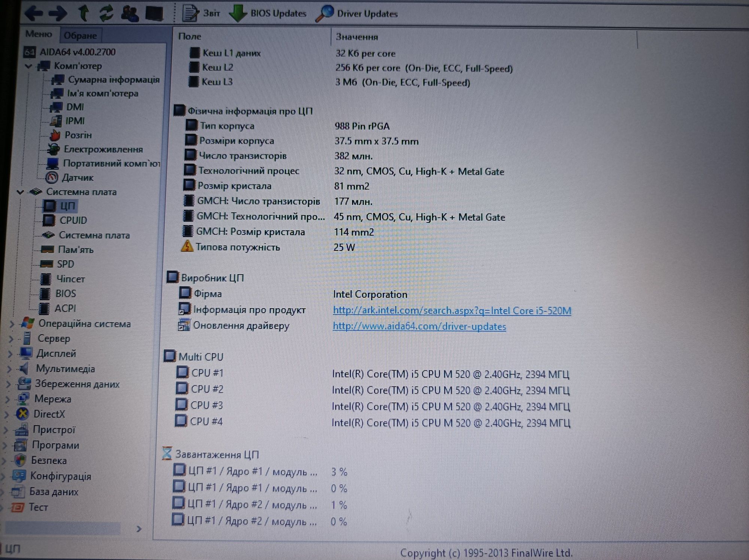Viewport: 749px width, 560px height.
Task: Click the up arrow toolbar icon
Action: (83, 13)
